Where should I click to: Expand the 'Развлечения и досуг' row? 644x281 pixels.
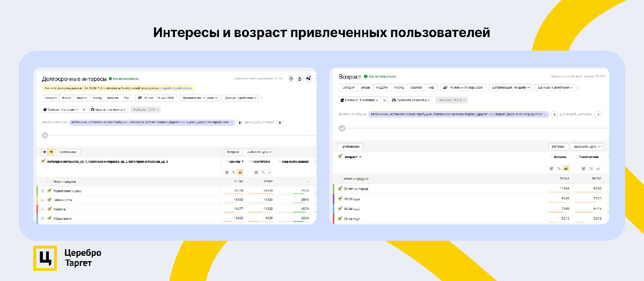(x=43, y=191)
